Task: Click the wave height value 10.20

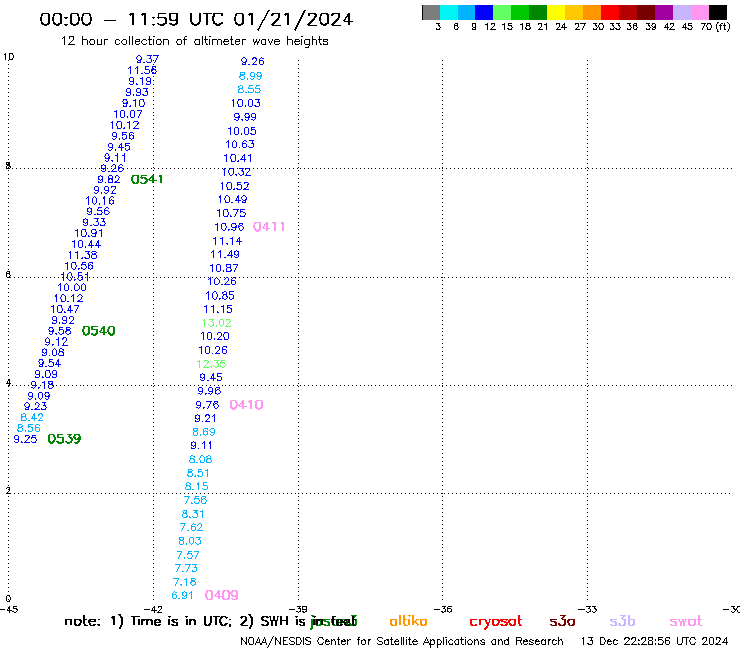Action: tap(215, 337)
